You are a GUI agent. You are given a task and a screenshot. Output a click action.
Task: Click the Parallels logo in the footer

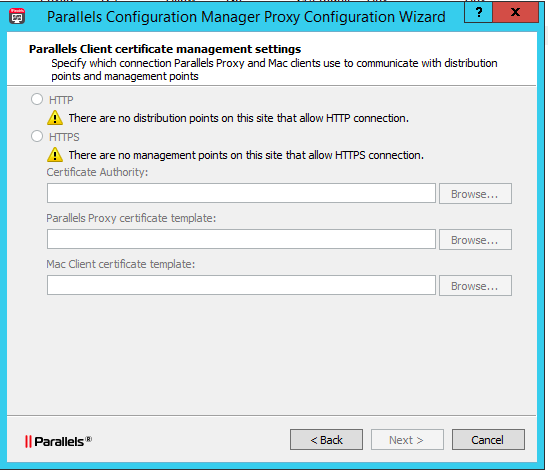[58, 441]
